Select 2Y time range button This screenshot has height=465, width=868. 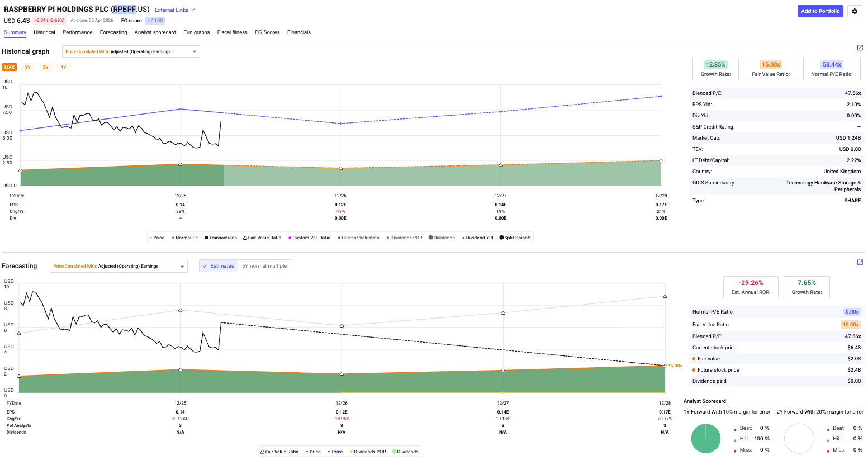click(46, 67)
